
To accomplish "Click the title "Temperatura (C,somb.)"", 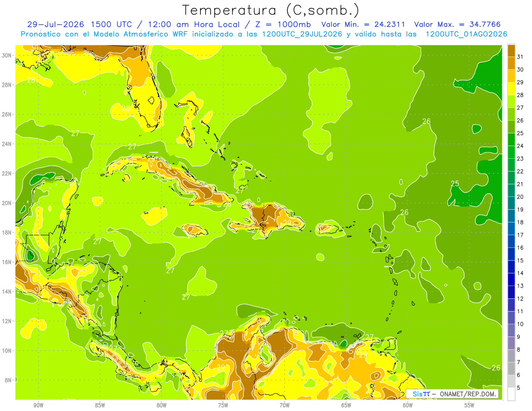I will pos(271,10).
